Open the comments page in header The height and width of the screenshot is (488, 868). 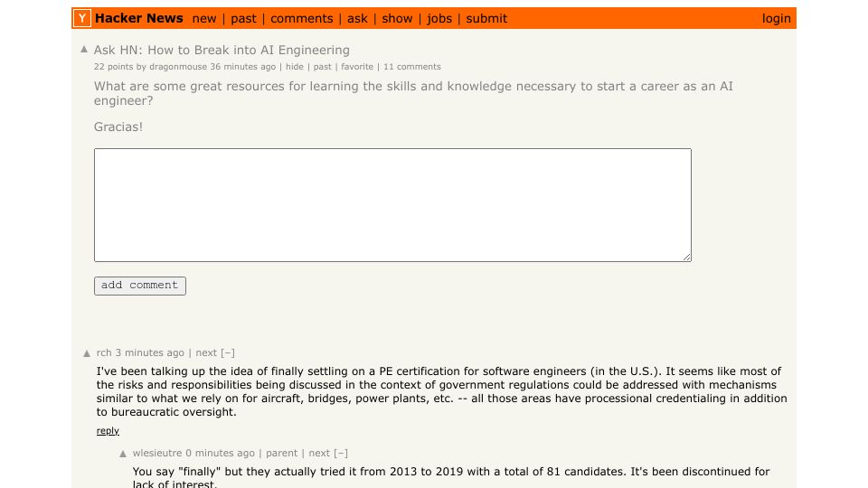[302, 19]
